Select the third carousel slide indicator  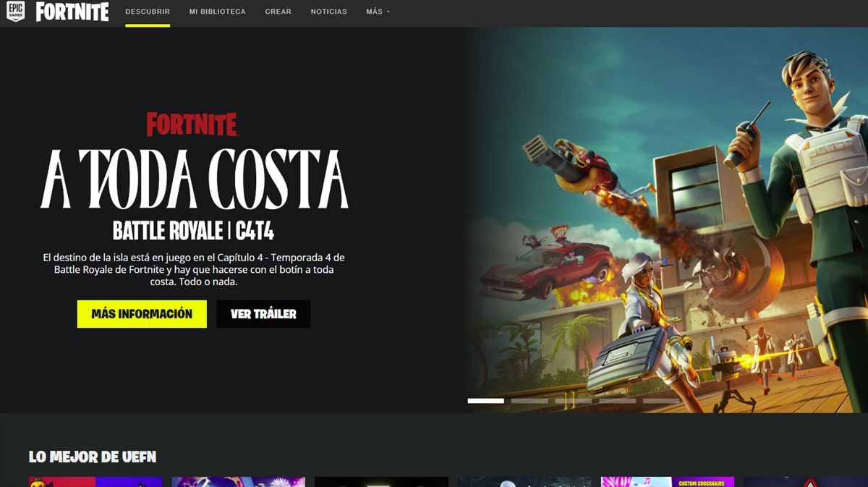coord(574,400)
